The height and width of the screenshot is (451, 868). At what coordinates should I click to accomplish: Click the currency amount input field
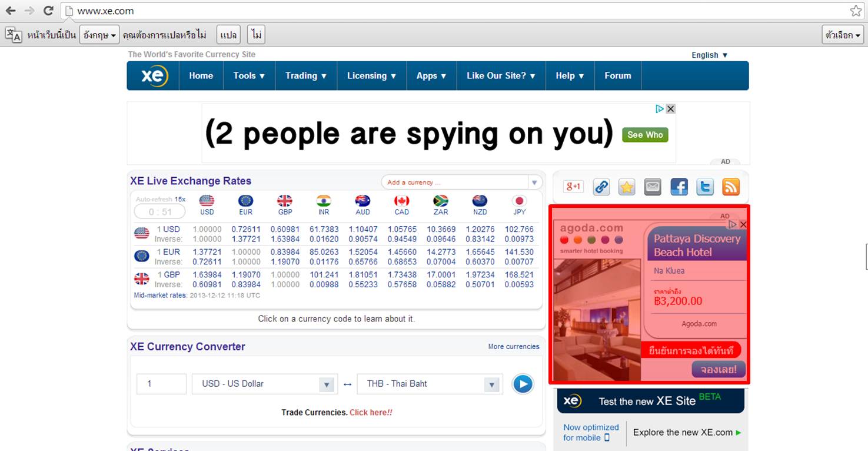tap(161, 384)
